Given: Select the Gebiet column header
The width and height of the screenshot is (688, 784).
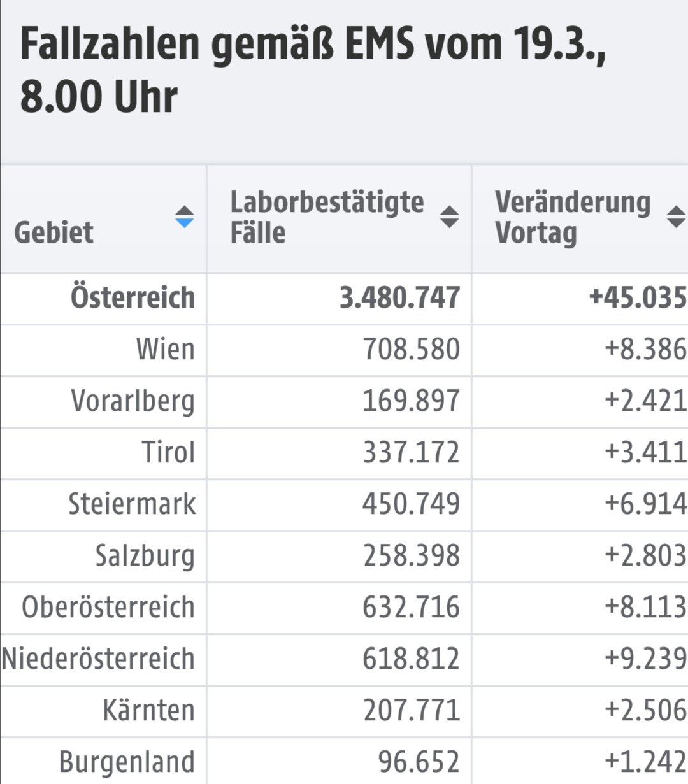Looking at the screenshot, I should (x=103, y=219).
